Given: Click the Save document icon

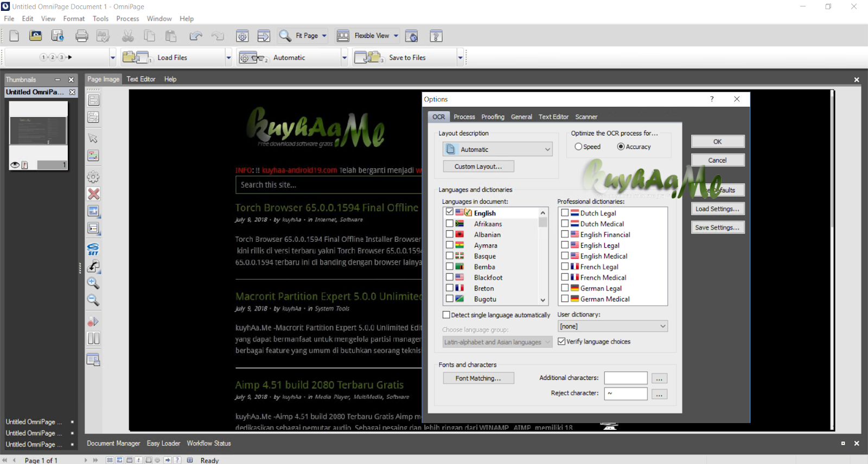Looking at the screenshot, I should (58, 36).
